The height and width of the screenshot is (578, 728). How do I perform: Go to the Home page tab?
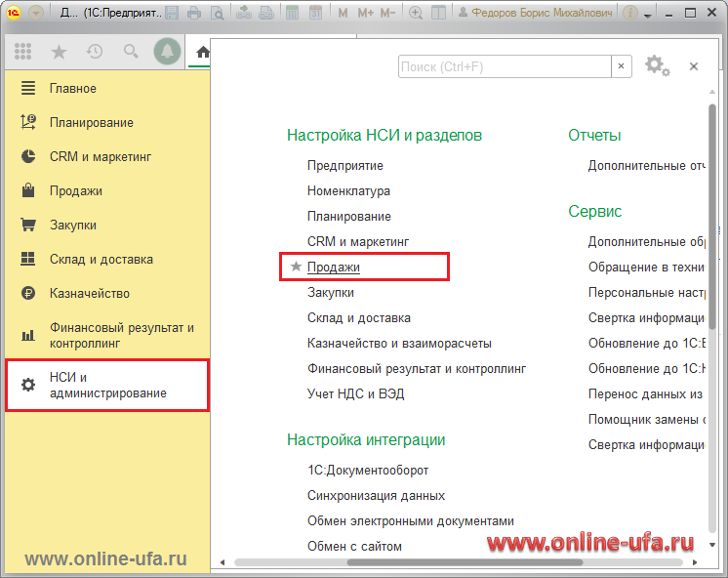click(202, 52)
